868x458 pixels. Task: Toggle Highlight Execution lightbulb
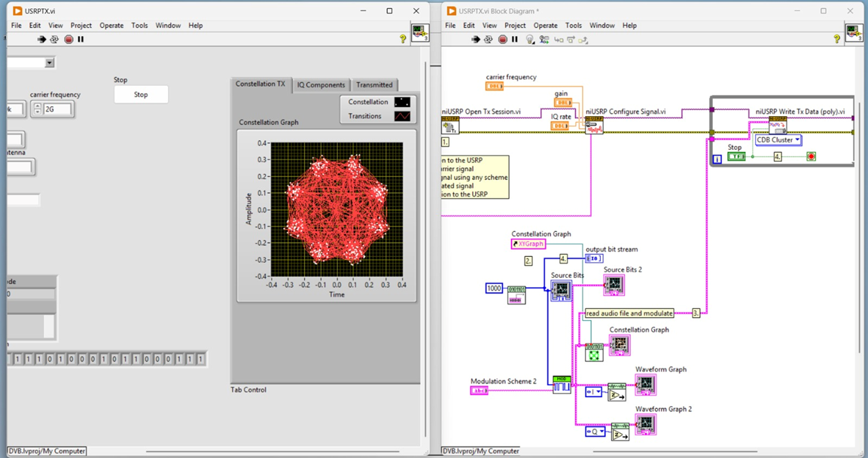(530, 39)
